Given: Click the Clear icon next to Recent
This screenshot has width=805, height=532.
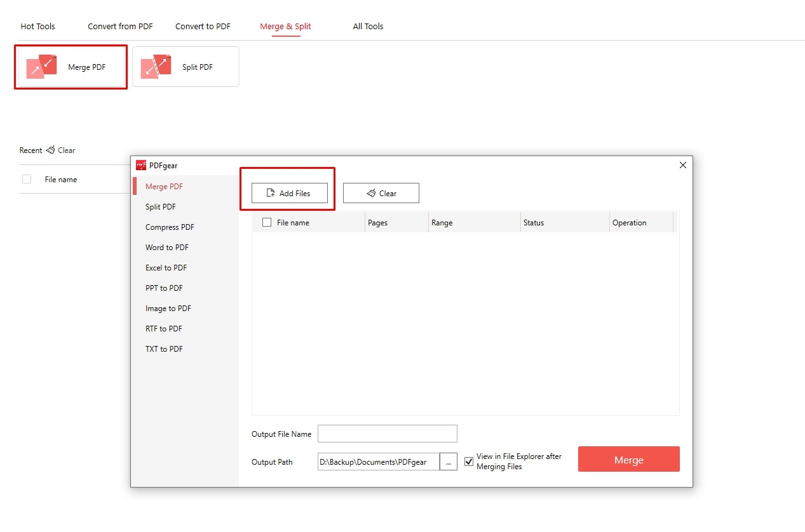Looking at the screenshot, I should pos(50,150).
